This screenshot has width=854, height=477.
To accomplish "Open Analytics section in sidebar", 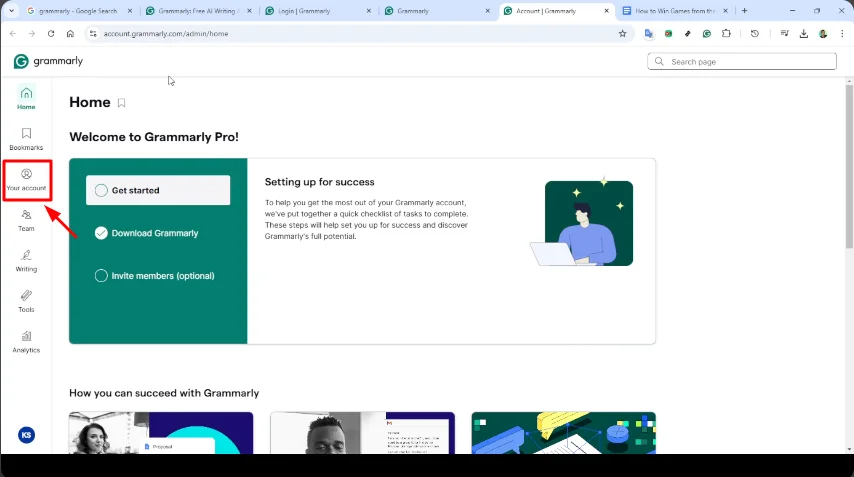I will [26, 342].
